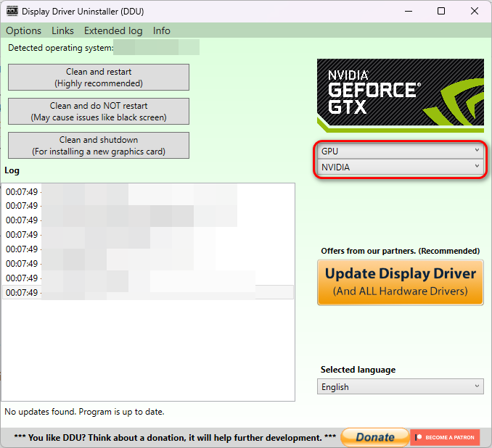Click the orange Update Display Driver button
The width and height of the screenshot is (492, 448).
[401, 281]
